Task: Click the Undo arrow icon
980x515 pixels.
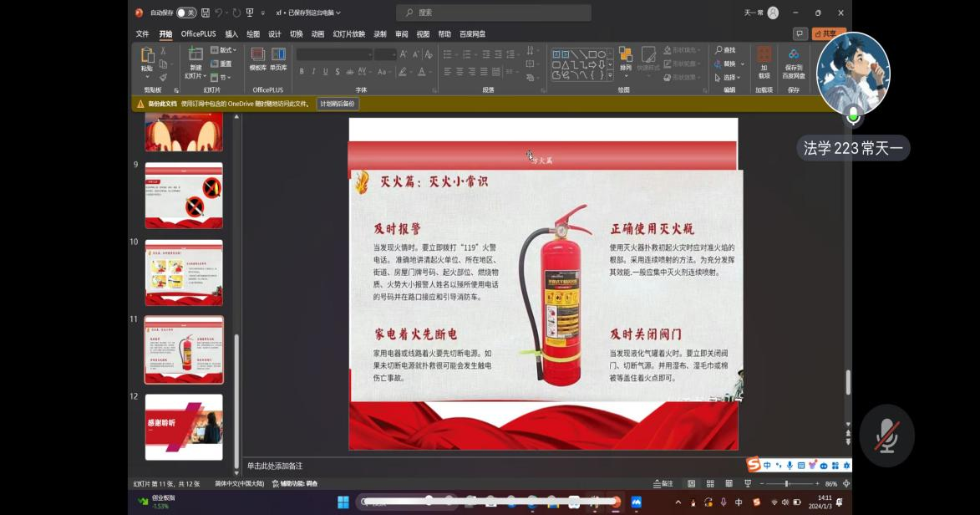Action: pos(218,13)
